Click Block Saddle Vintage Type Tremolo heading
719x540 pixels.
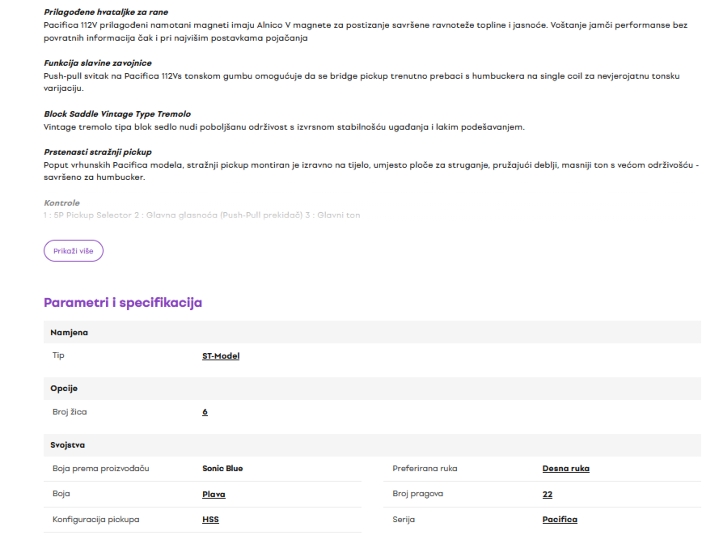[117, 114]
